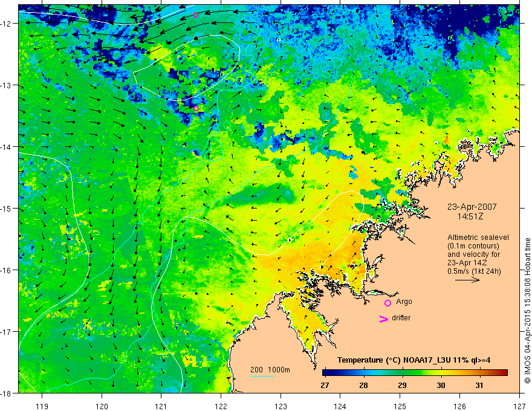Image resolution: width=532 pixels, height=411 pixels.
Task: Click the longitude label 119
Action: (x=42, y=407)
